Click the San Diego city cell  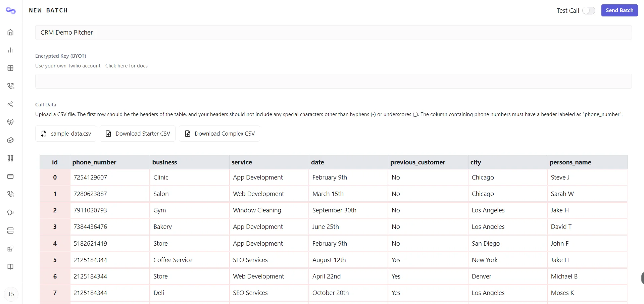(508, 244)
